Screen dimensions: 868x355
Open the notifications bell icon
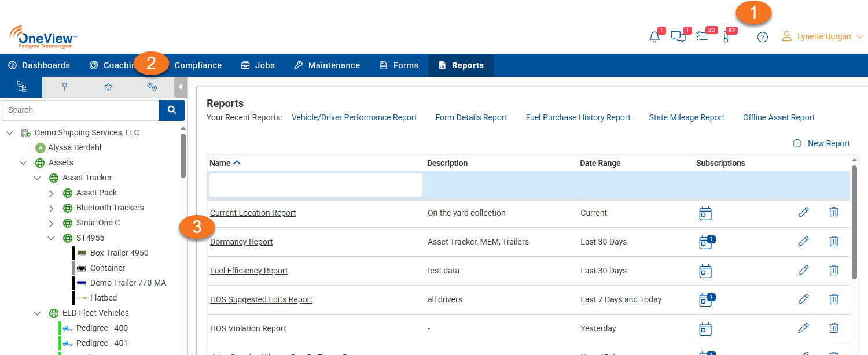(654, 37)
